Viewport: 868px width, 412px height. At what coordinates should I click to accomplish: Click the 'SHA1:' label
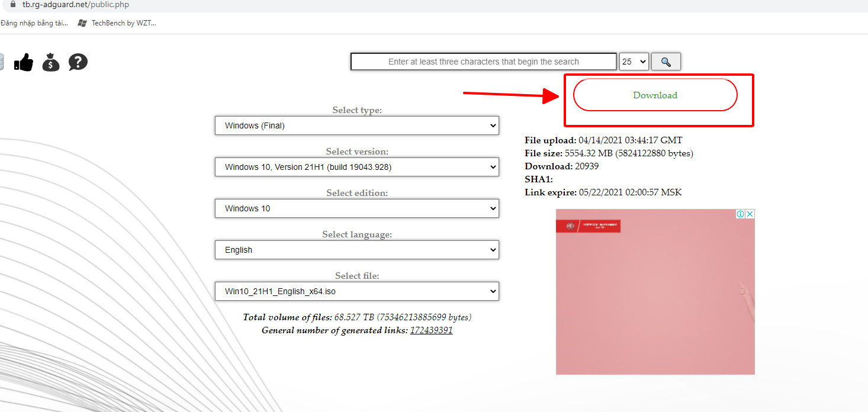(x=539, y=179)
